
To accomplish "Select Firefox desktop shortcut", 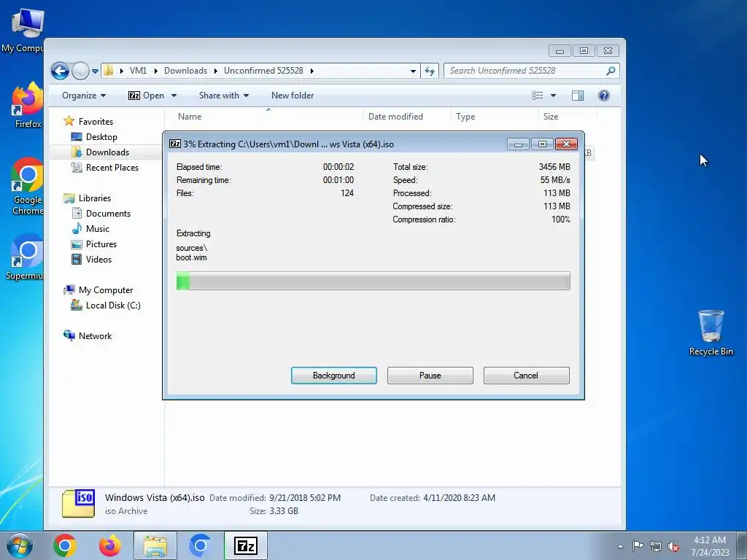I will point(28,105).
